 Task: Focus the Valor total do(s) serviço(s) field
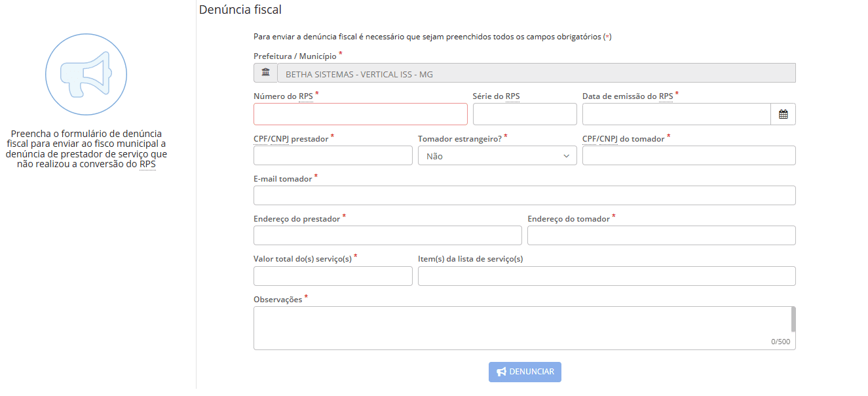click(x=333, y=276)
